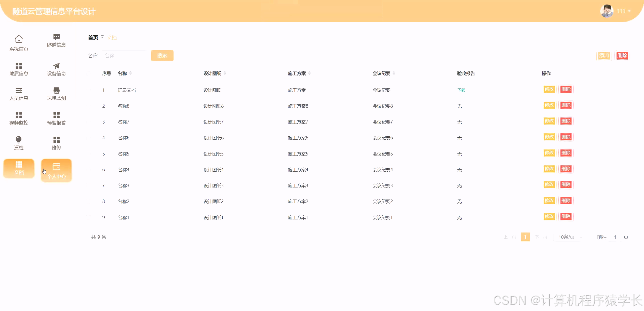Tick the checkbox for row 名称8
The height and width of the screenshot is (311, 644).
pyautogui.click(x=89, y=106)
